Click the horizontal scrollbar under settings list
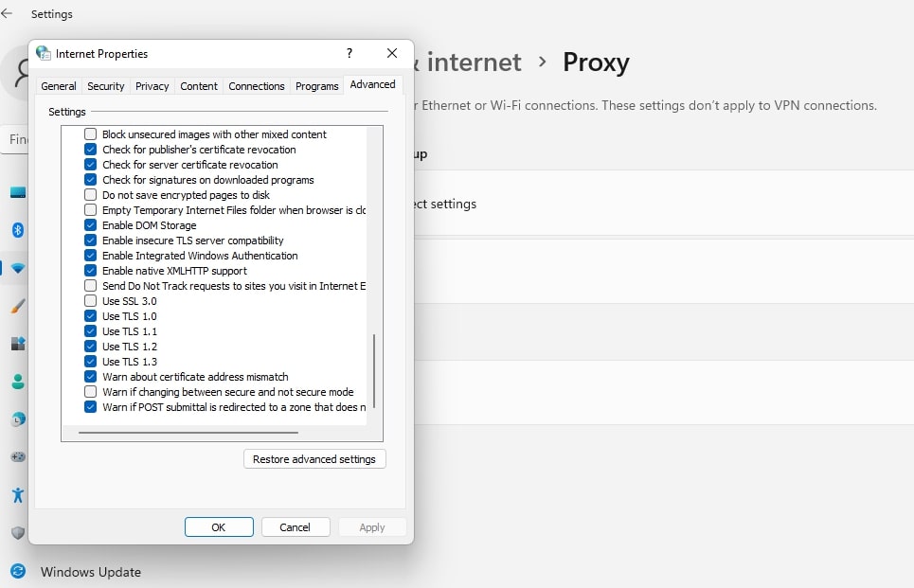The width and height of the screenshot is (914, 588). 188,433
